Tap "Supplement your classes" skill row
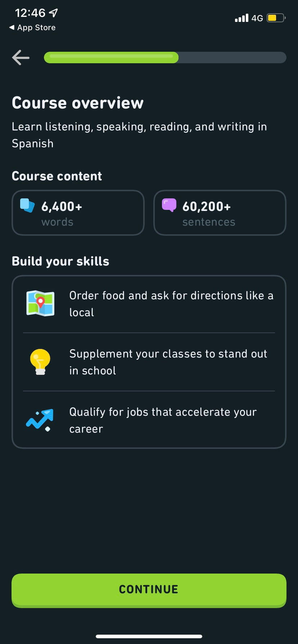The width and height of the screenshot is (298, 644). (149, 362)
